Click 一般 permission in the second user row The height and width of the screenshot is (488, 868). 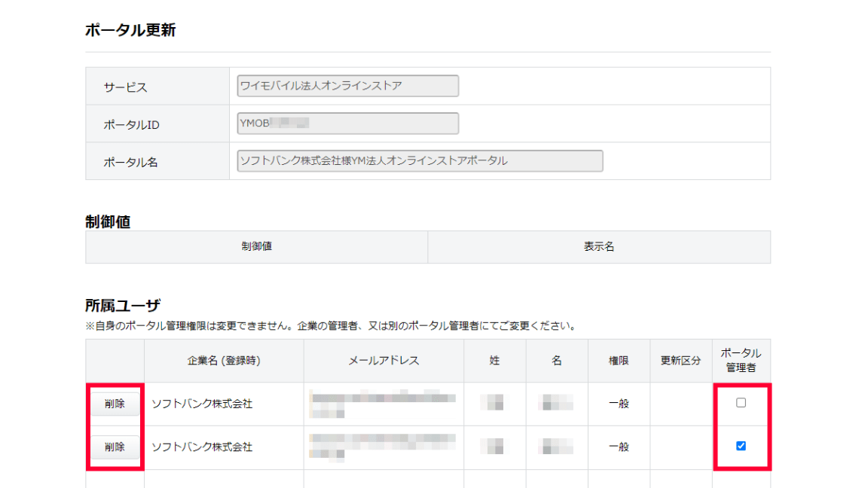[619, 447]
